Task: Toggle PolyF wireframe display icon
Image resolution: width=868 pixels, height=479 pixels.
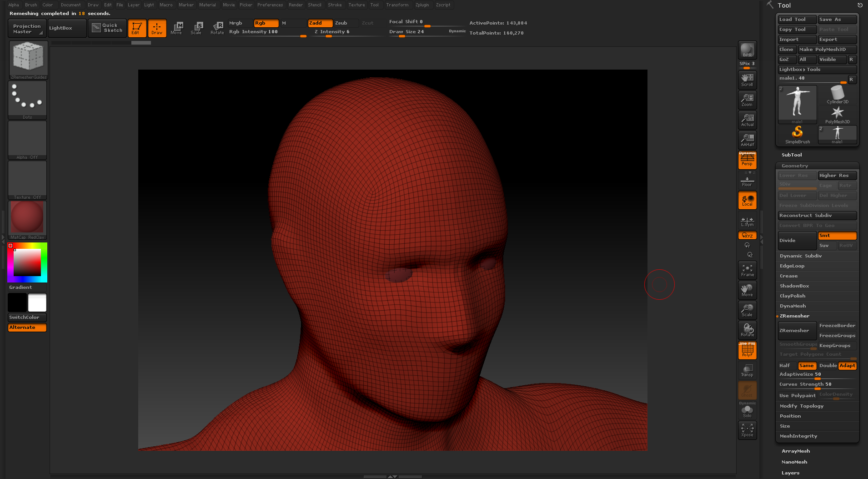Action: [747, 350]
